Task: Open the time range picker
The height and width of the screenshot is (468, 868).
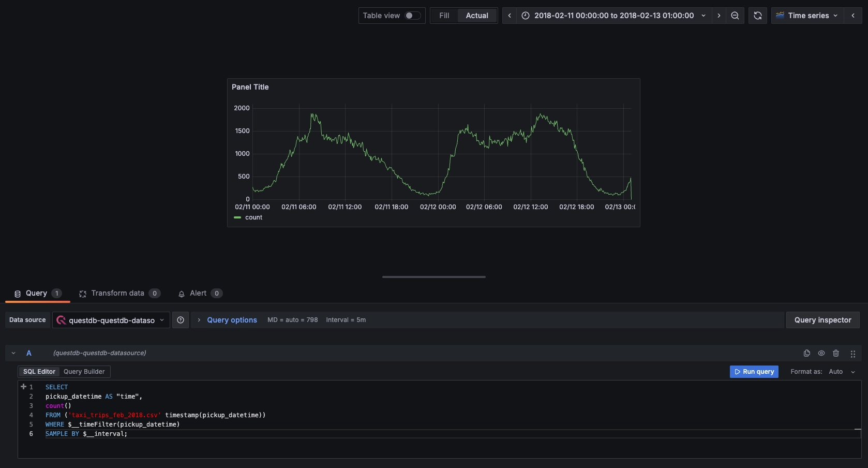Action: [614, 16]
